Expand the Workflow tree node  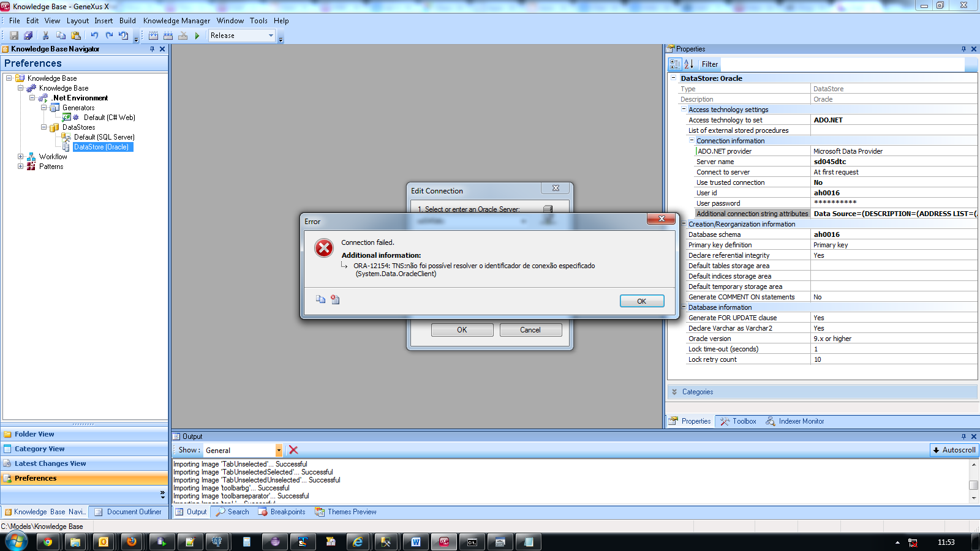pos(20,157)
